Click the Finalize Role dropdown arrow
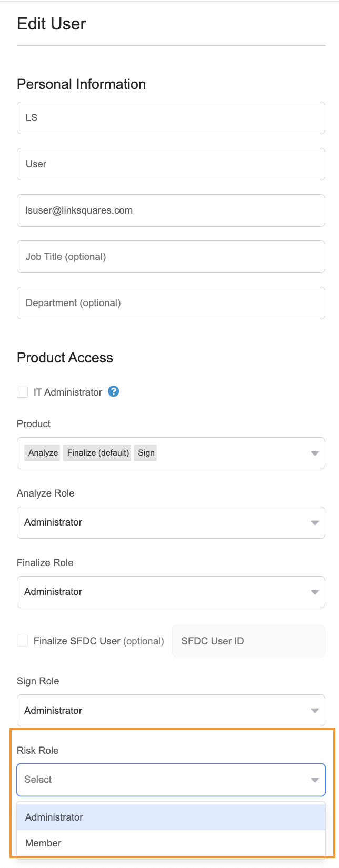 315,592
